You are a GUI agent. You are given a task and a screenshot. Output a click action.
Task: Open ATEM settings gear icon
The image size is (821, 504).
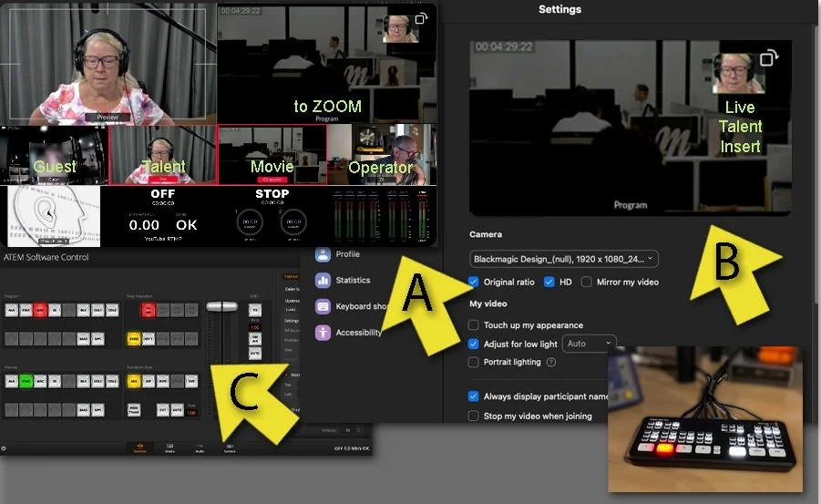click(4, 448)
